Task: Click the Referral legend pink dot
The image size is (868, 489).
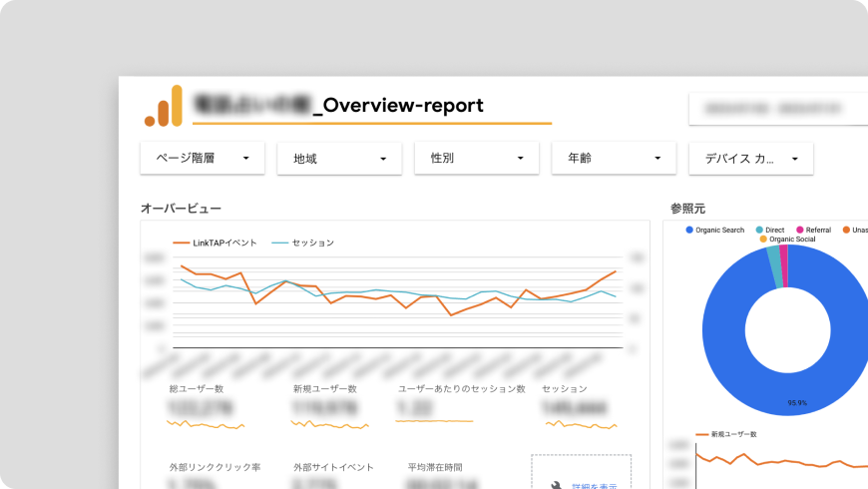Action: pyautogui.click(x=799, y=230)
